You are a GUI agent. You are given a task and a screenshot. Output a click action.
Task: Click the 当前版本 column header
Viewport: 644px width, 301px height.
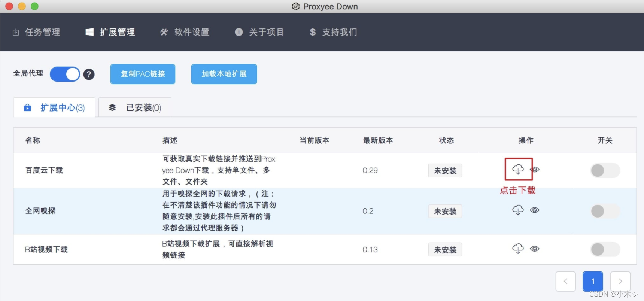pyautogui.click(x=315, y=140)
